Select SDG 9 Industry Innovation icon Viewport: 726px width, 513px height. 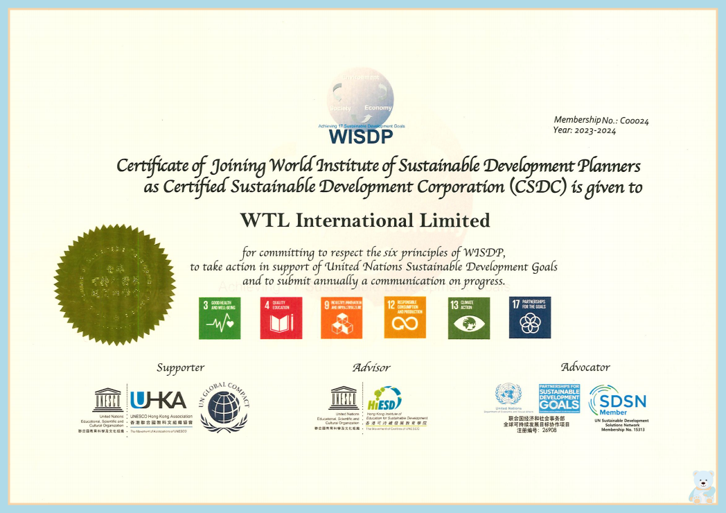(x=342, y=318)
